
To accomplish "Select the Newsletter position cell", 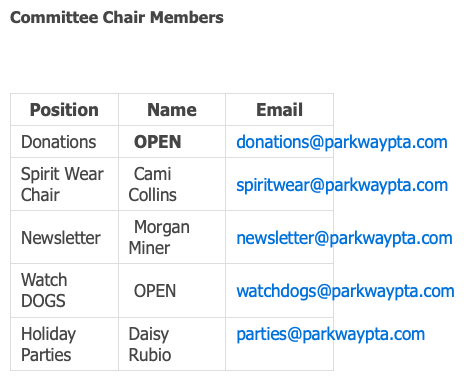I will coord(64,237).
